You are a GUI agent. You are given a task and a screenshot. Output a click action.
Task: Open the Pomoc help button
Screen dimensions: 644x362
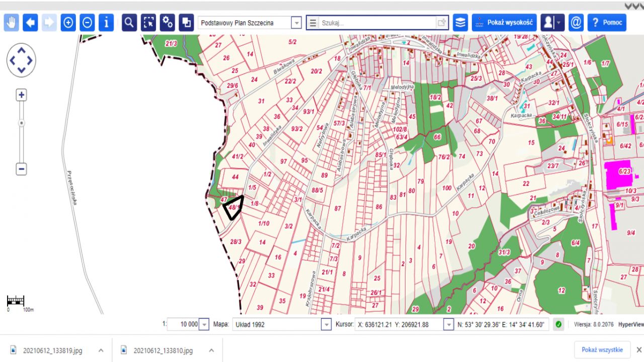click(x=607, y=23)
